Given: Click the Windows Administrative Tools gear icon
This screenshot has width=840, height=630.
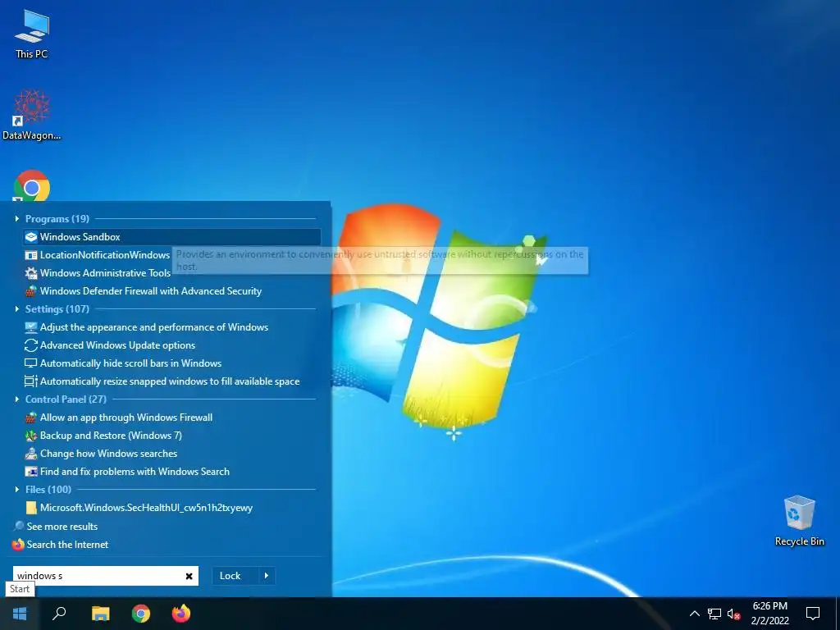Looking at the screenshot, I should (31, 273).
